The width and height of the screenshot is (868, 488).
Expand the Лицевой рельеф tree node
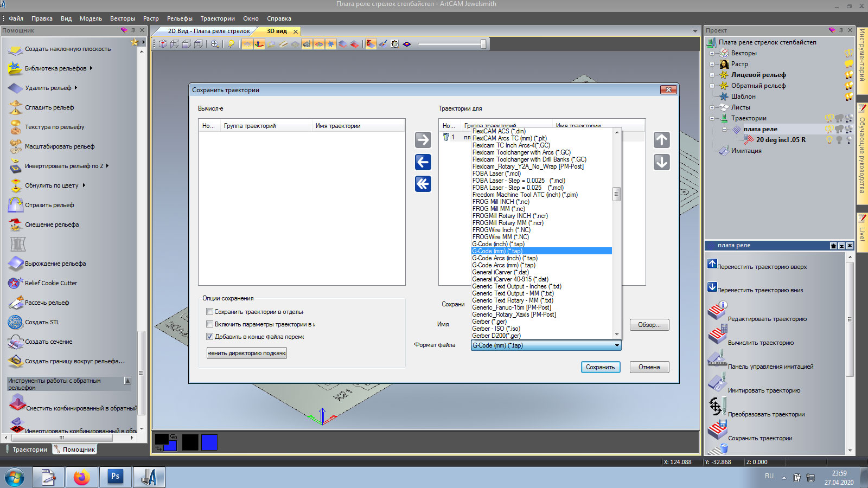point(712,75)
